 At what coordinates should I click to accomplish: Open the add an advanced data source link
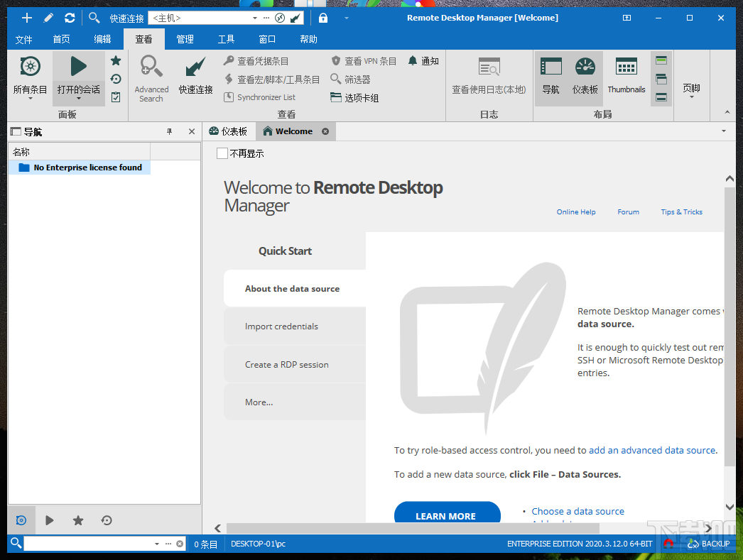652,450
